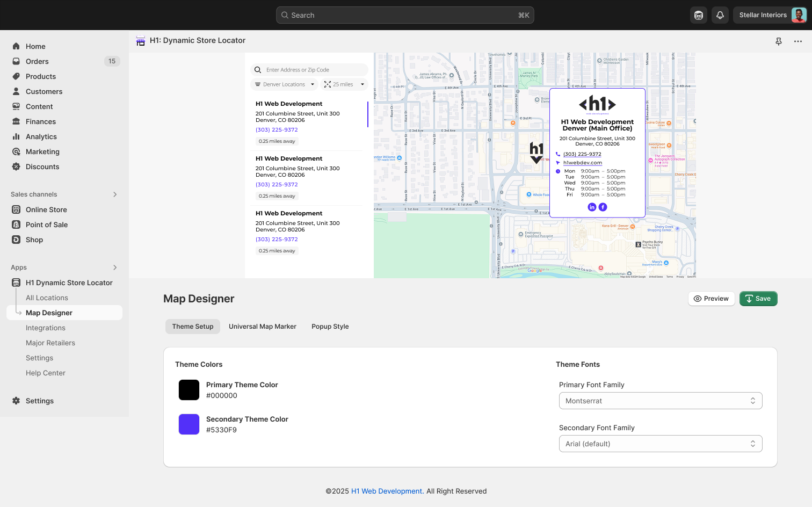This screenshot has width=812, height=507.
Task: Click the Preview button
Action: tap(712, 299)
